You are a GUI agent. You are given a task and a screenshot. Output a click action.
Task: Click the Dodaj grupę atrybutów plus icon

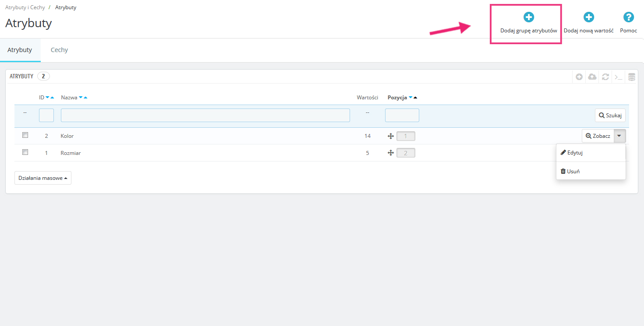click(529, 18)
